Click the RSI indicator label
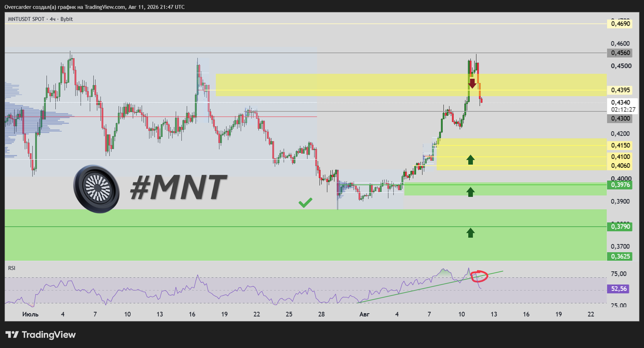 coord(12,268)
